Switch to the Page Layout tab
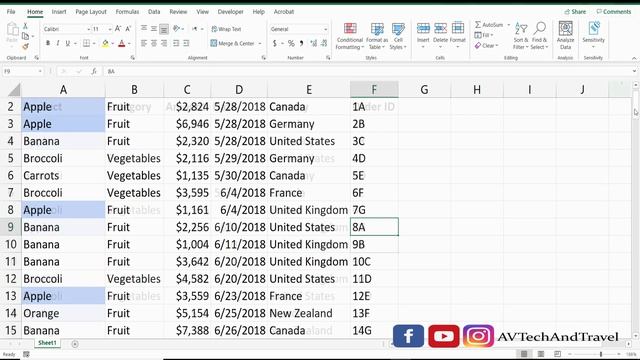Image resolution: width=640 pixels, height=360 pixels. (91, 12)
